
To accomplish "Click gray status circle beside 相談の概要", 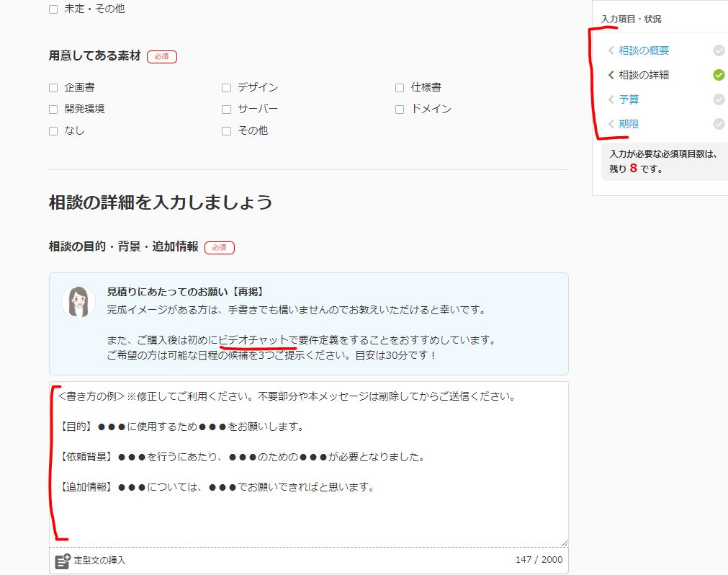I will pyautogui.click(x=719, y=50).
